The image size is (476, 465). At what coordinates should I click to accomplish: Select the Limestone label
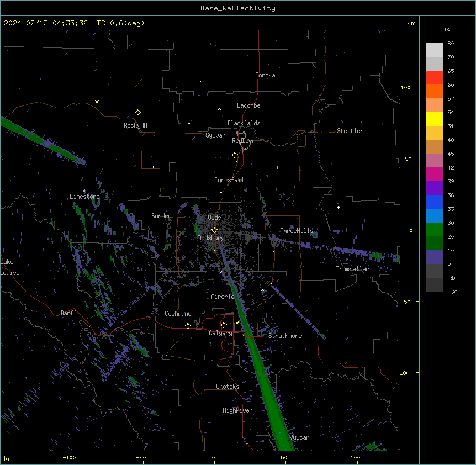84,197
